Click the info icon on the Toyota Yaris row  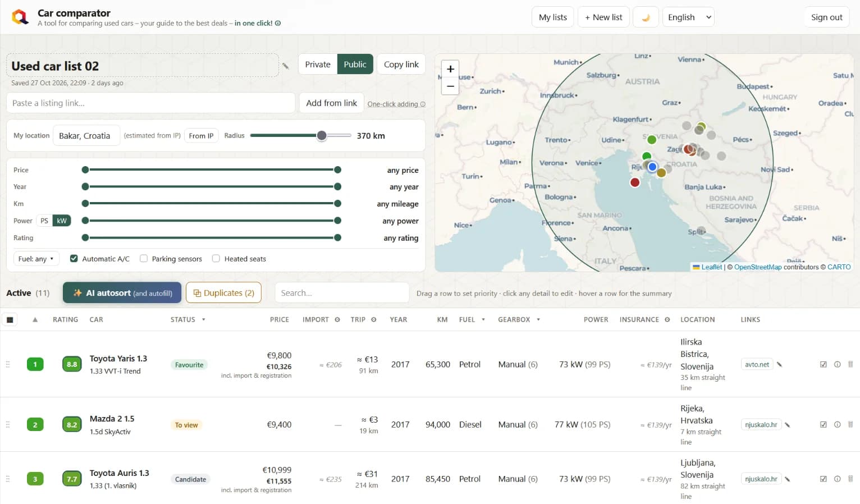(x=837, y=364)
